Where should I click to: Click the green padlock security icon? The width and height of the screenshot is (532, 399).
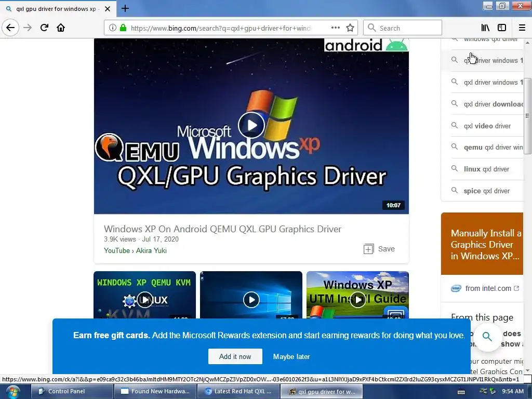(123, 28)
